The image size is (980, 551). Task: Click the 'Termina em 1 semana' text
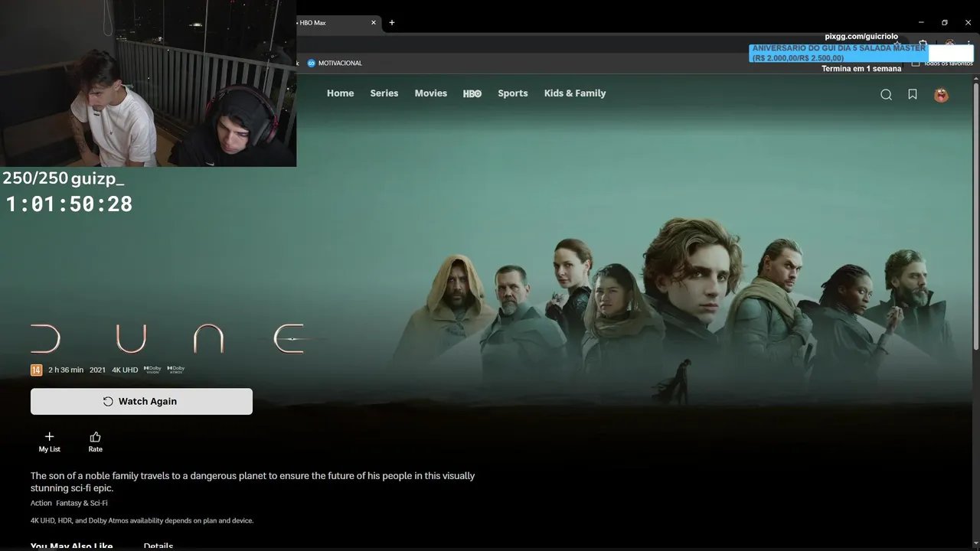click(861, 69)
